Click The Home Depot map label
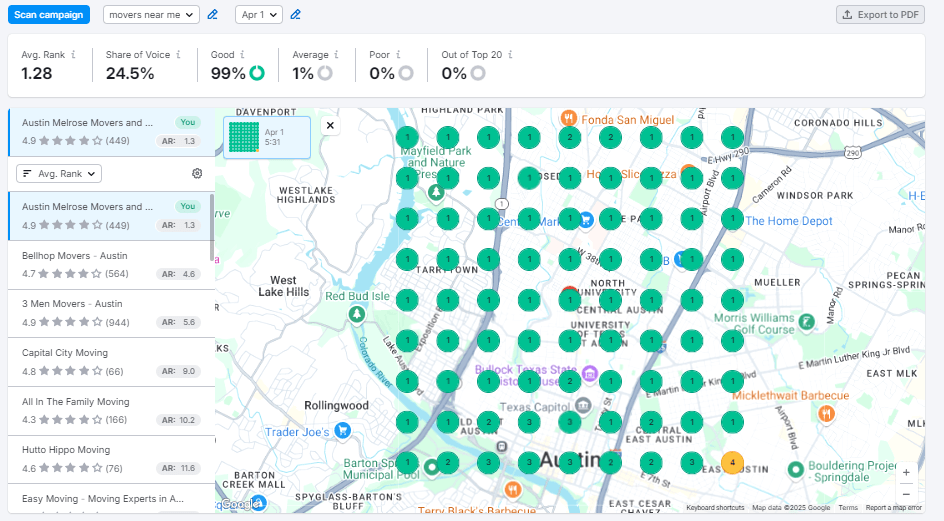The height and width of the screenshot is (521, 944). (789, 221)
